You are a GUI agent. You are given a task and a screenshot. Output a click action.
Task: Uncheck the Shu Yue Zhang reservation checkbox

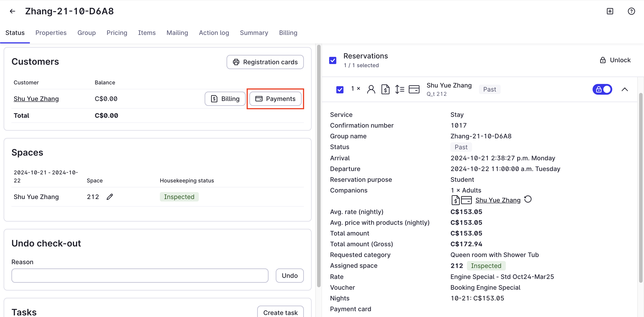(340, 90)
